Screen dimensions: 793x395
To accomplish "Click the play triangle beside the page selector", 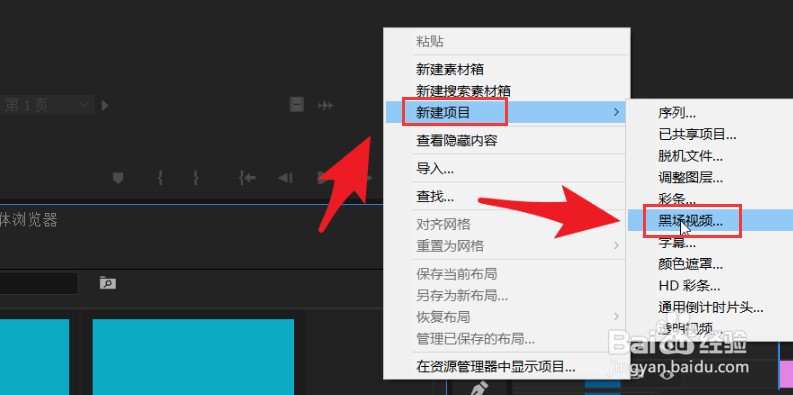I will [x=105, y=106].
